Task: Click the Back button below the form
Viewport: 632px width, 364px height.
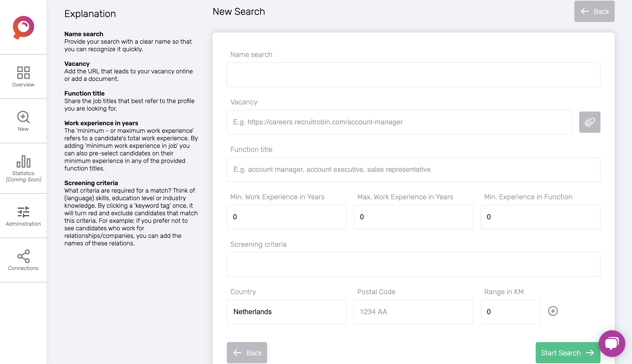Action: [247, 352]
